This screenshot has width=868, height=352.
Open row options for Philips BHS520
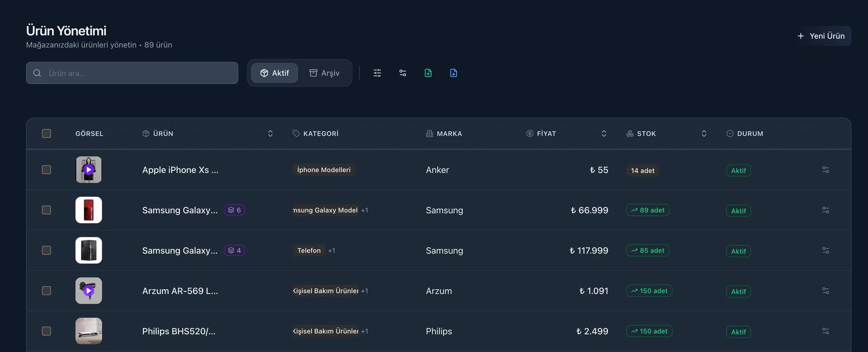[825, 331]
